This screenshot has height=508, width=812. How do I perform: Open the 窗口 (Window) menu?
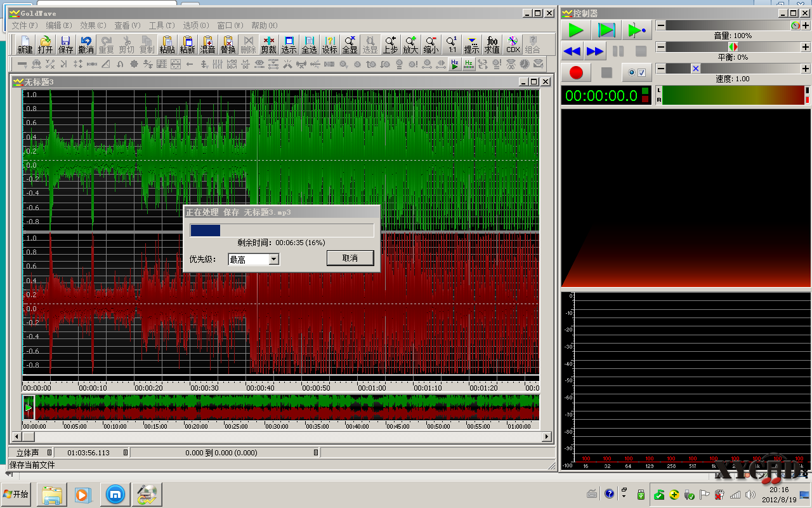(230, 25)
